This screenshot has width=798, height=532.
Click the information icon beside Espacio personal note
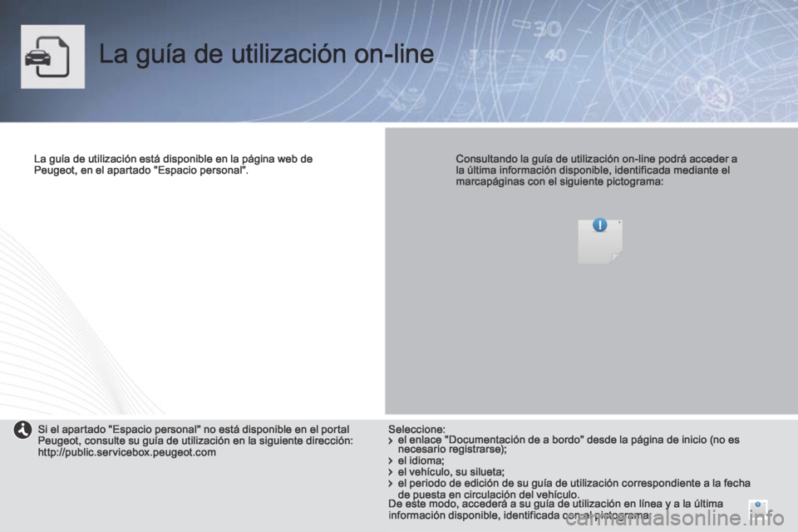click(x=22, y=431)
